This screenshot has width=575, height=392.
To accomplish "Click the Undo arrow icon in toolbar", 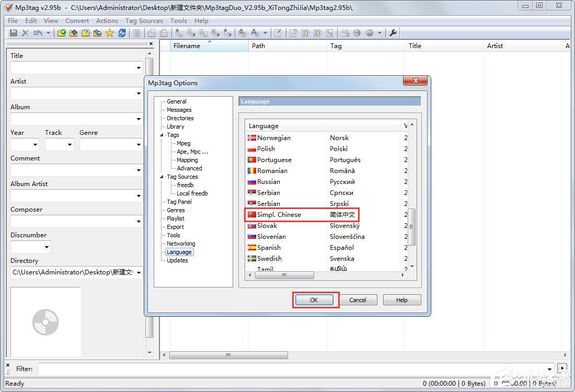I will pos(38,33).
